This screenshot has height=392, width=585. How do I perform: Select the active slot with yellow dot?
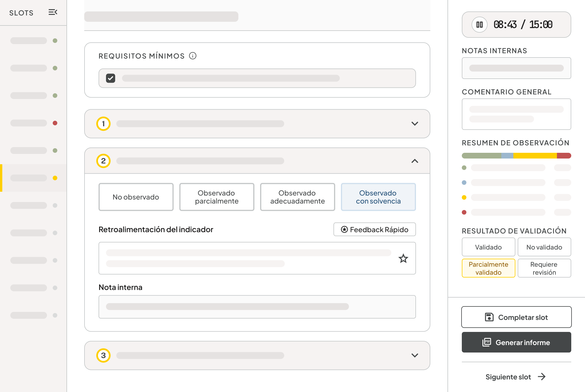click(33, 178)
